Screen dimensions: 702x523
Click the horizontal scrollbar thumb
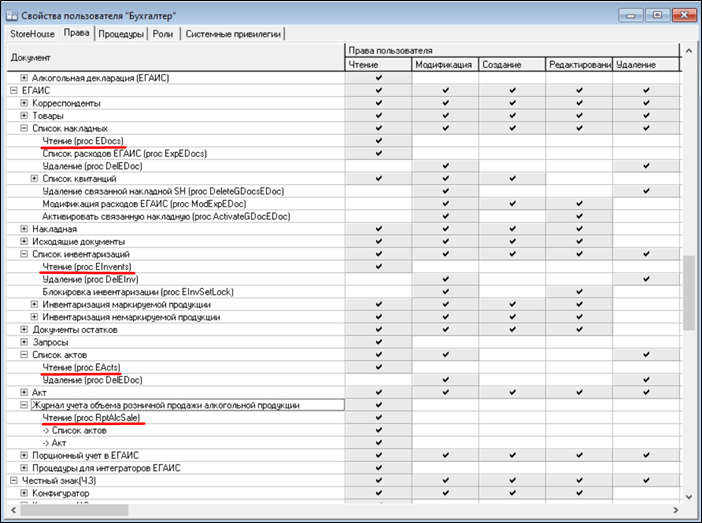75,509
